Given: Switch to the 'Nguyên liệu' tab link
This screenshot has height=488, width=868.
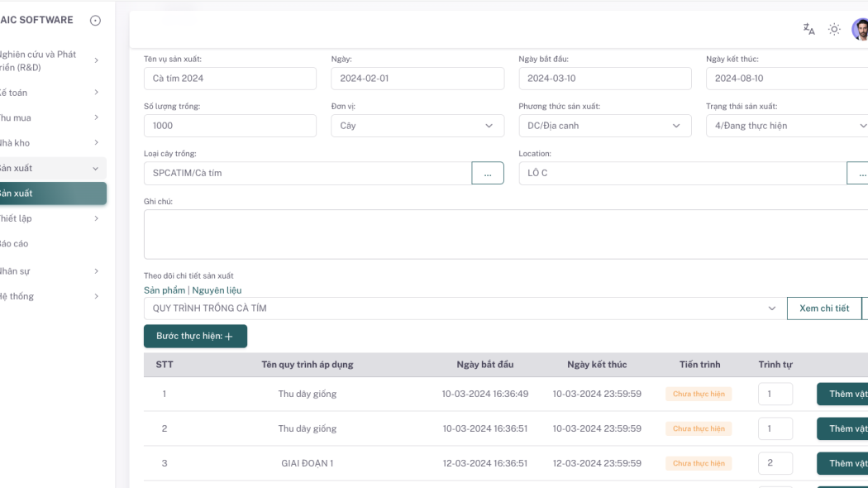Looking at the screenshot, I should coord(217,290).
